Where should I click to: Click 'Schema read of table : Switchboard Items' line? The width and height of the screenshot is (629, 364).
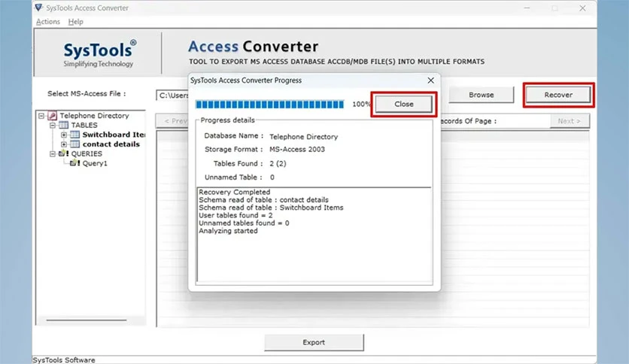tap(271, 208)
